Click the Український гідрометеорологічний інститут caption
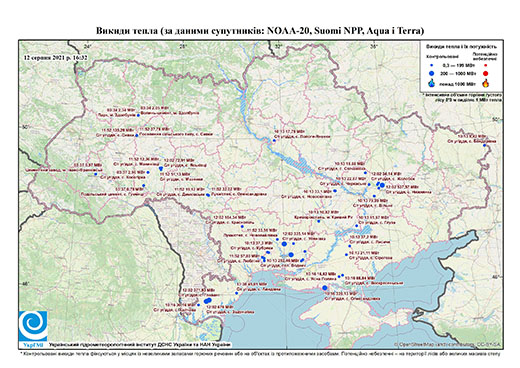Screen dimensions: 520x368 (140, 344)
